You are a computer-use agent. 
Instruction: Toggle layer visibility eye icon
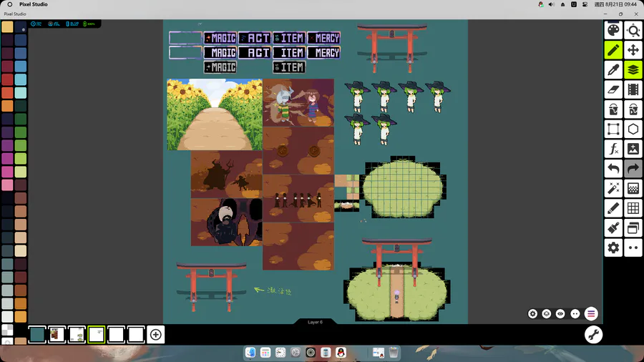tap(560, 314)
